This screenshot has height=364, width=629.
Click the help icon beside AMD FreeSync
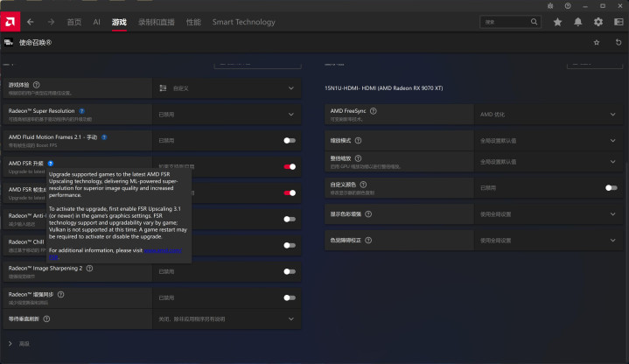(374, 111)
